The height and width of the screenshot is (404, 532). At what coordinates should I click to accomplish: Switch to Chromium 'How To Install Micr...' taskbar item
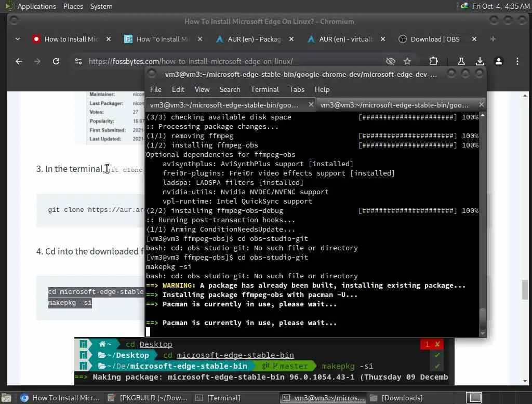[x=60, y=398]
